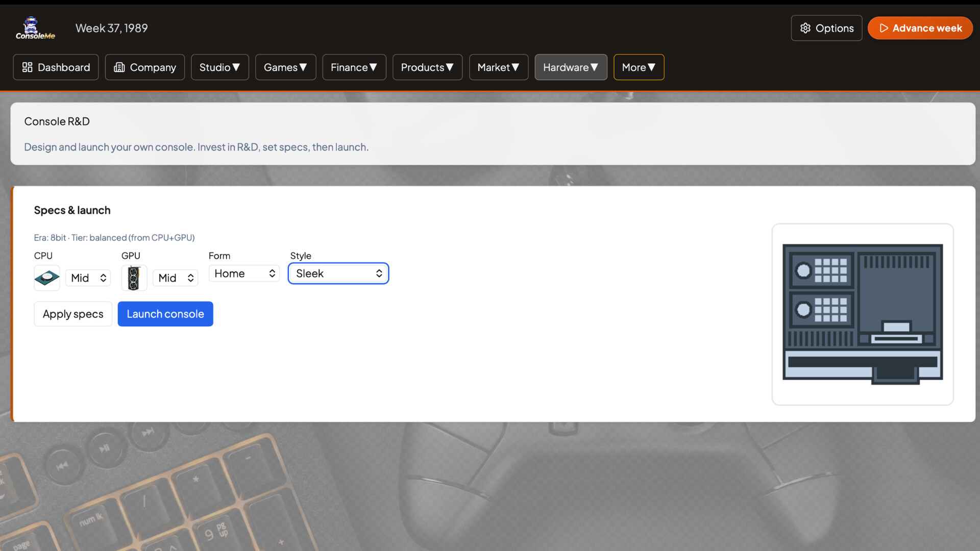Switch to the Dashboard section
Viewport: 980px width, 551px height.
56,67
